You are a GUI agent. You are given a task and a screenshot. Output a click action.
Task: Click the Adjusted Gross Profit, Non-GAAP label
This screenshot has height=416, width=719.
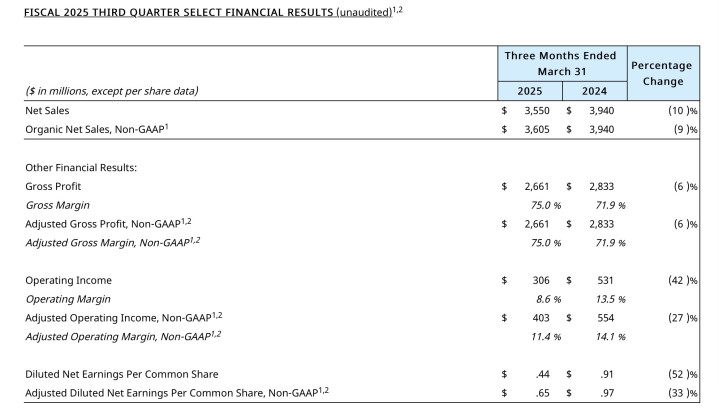(108, 224)
